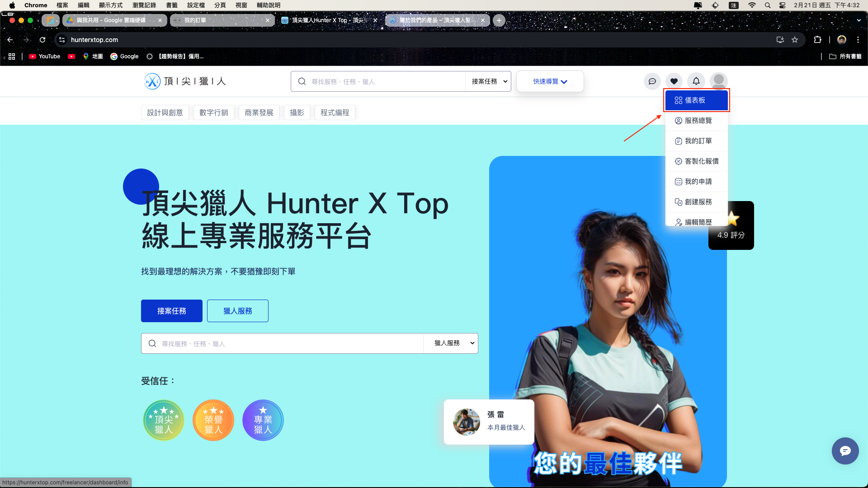Open the favorites heart icon
The image size is (868, 488).
(x=674, y=81)
